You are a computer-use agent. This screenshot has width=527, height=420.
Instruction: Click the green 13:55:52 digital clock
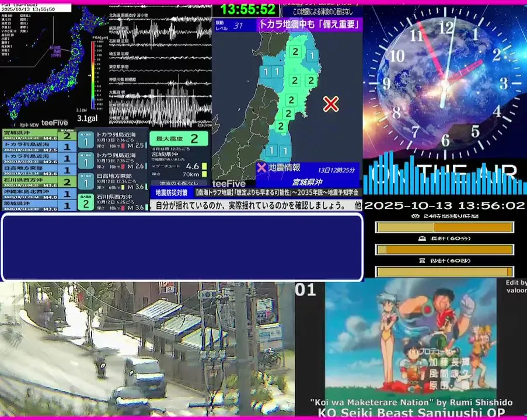[247, 9]
